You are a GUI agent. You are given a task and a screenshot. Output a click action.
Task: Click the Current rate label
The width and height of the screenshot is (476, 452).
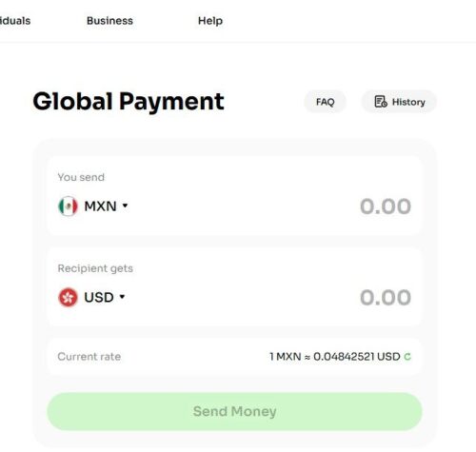89,357
